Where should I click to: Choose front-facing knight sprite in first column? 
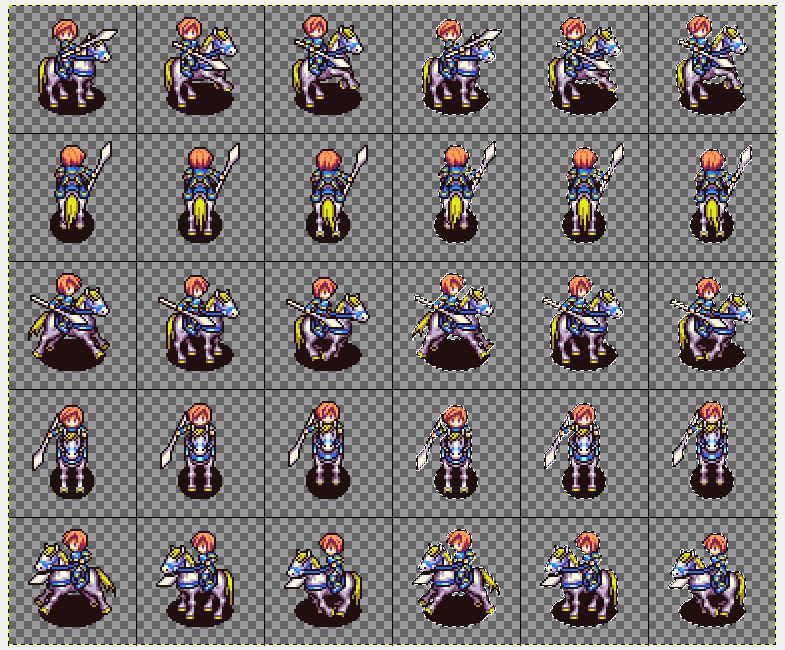coord(63,452)
